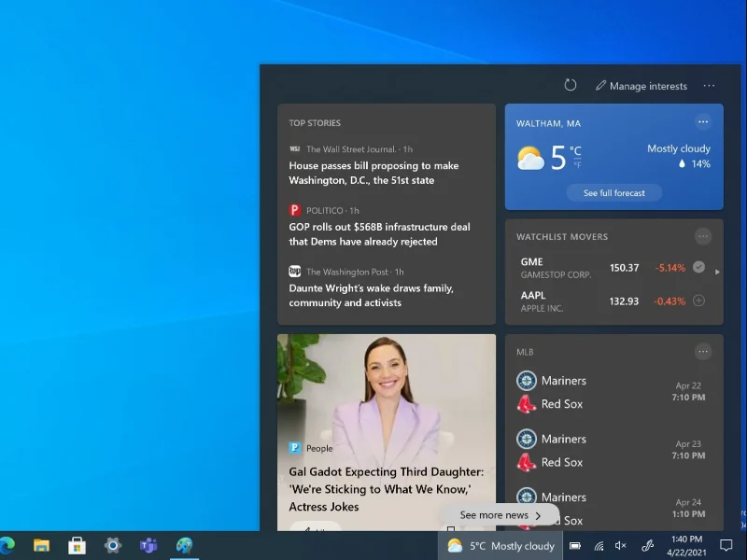Click the Mariners team logo in the MLB card
The width and height of the screenshot is (747, 560).
click(526, 380)
